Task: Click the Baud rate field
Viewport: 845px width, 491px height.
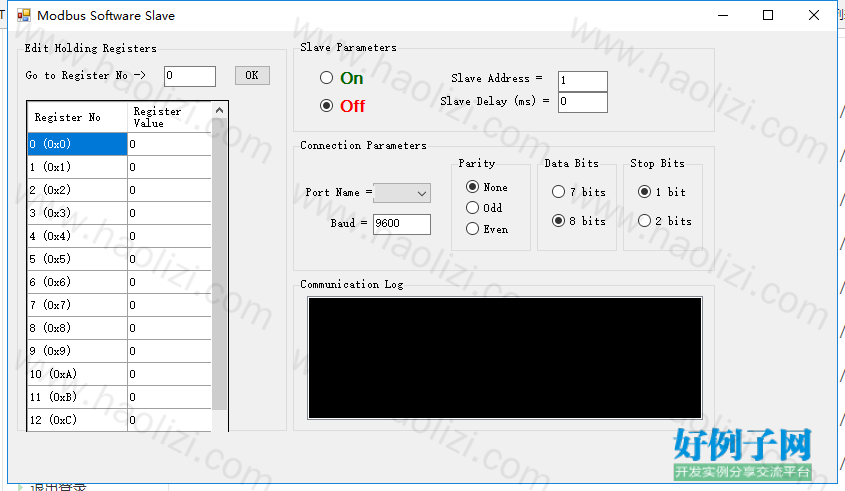Action: pyautogui.click(x=402, y=224)
